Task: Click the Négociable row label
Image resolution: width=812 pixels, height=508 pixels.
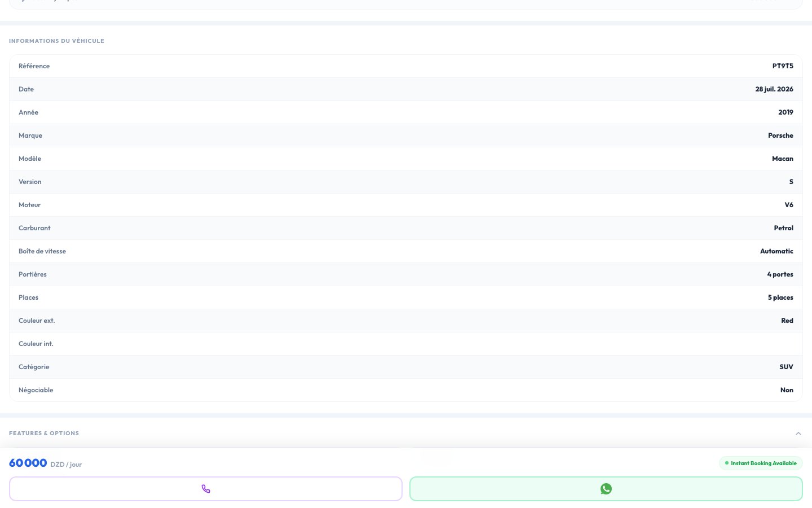Action: [36, 390]
